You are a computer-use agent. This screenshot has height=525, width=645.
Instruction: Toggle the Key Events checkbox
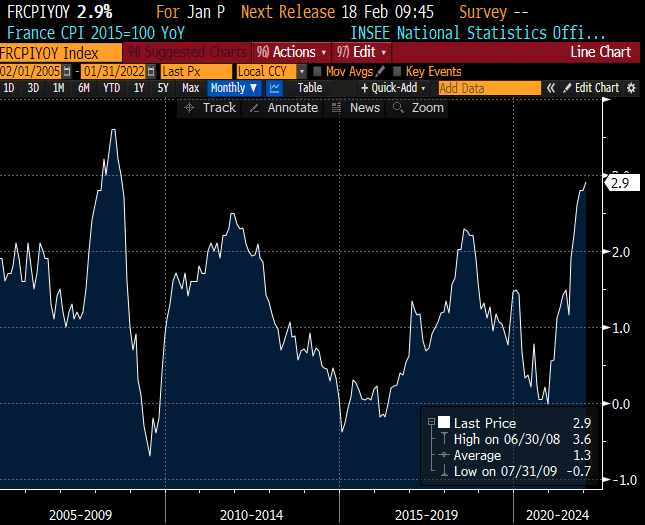398,72
